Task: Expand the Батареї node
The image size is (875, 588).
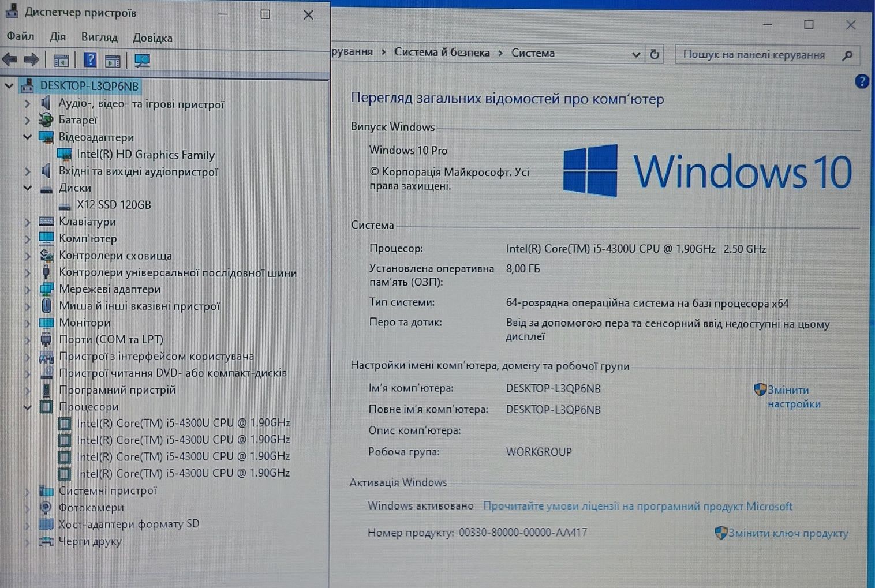Action: (x=27, y=120)
